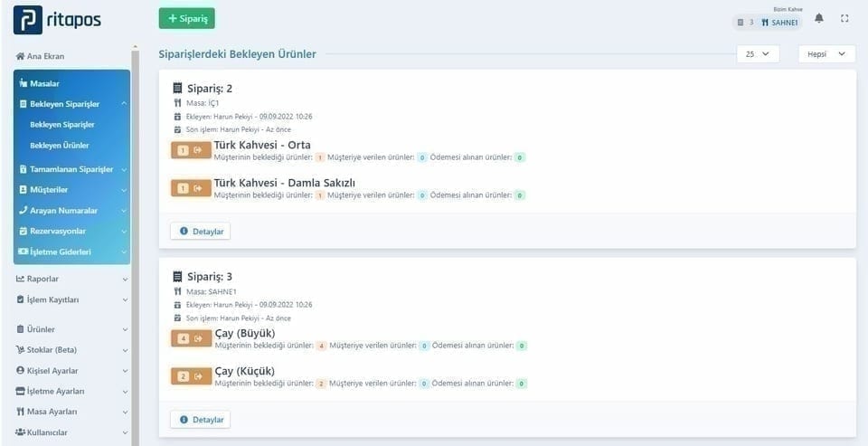
Task: Open the 25 per-page dropdown
Action: click(x=758, y=54)
